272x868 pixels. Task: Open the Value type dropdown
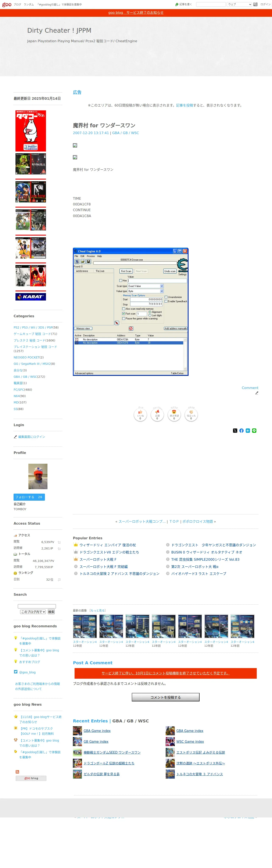(146, 291)
